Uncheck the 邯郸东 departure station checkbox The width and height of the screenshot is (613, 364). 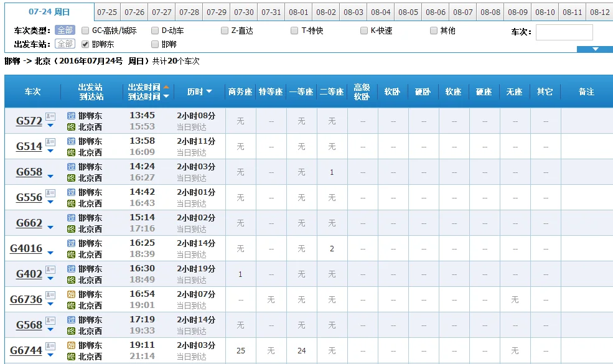click(85, 44)
